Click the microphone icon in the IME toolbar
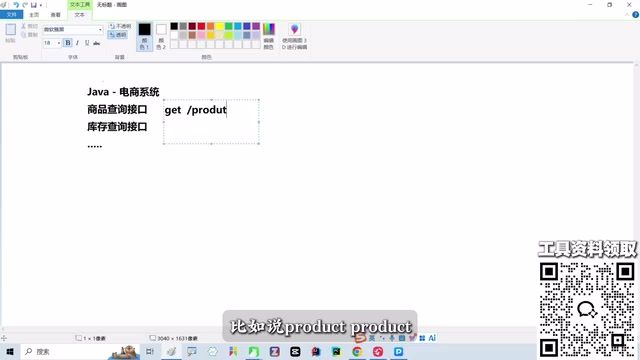This screenshot has width=640, height=360. click(x=392, y=338)
